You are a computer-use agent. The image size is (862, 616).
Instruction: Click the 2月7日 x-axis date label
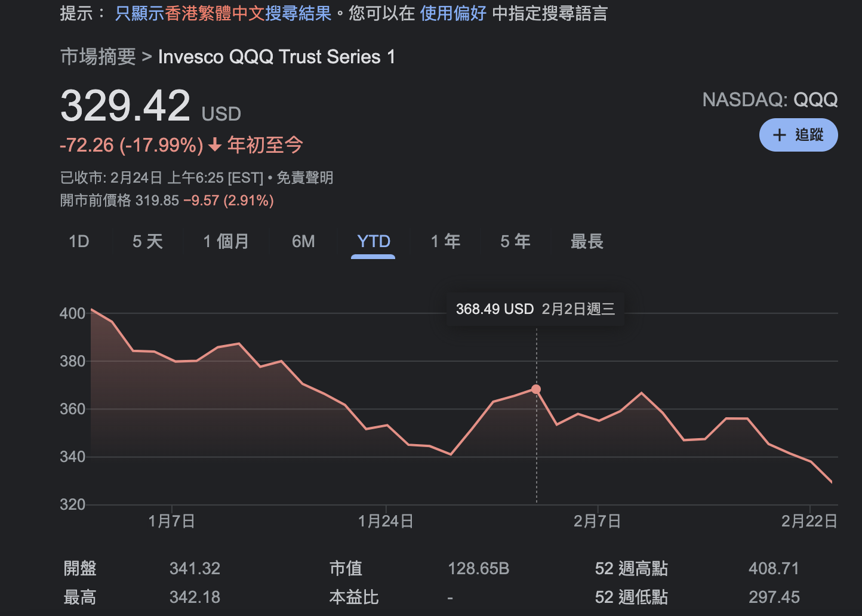597,521
